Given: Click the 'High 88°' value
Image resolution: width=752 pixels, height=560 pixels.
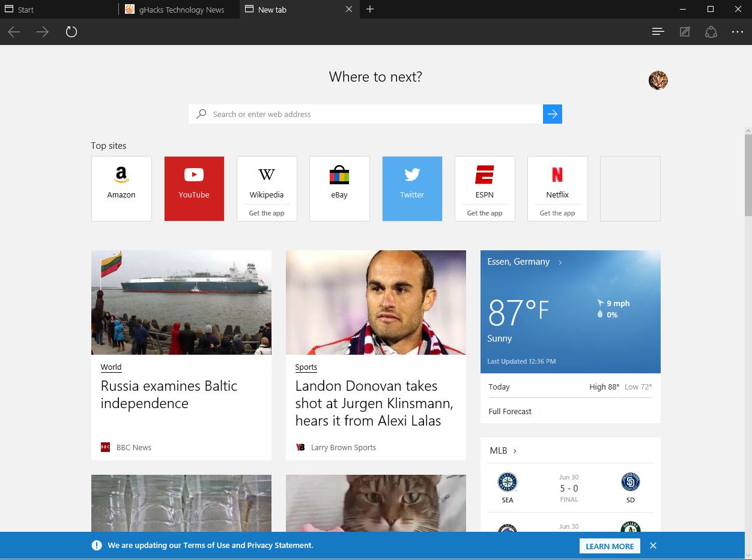Looking at the screenshot, I should point(604,387).
